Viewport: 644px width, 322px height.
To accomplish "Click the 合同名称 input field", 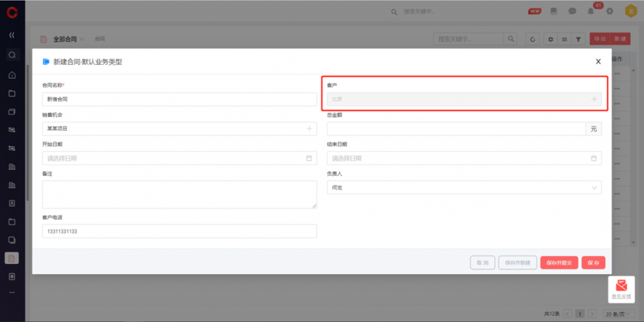I will [179, 99].
